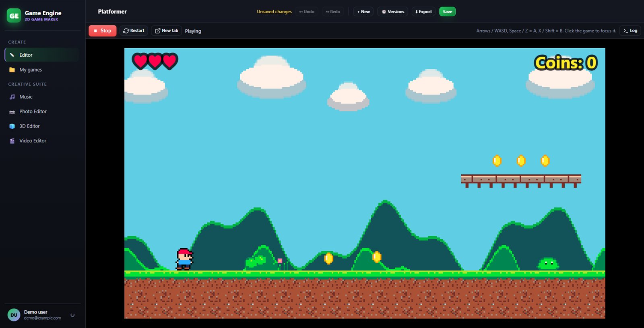Stop the running game

pos(102,31)
